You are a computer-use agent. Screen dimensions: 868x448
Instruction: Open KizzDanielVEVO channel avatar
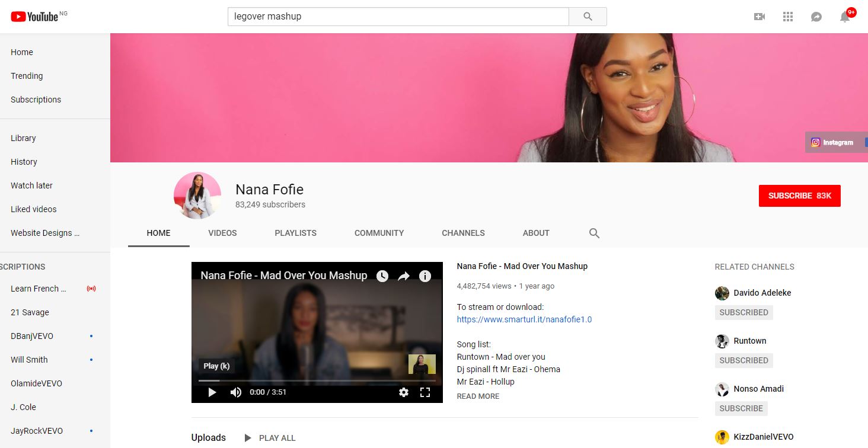click(x=722, y=437)
